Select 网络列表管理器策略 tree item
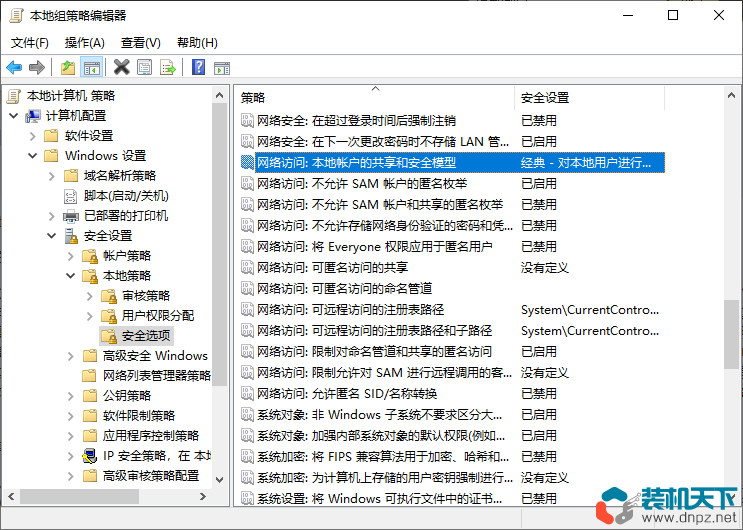Screen dimensions: 743x530 point(157,376)
